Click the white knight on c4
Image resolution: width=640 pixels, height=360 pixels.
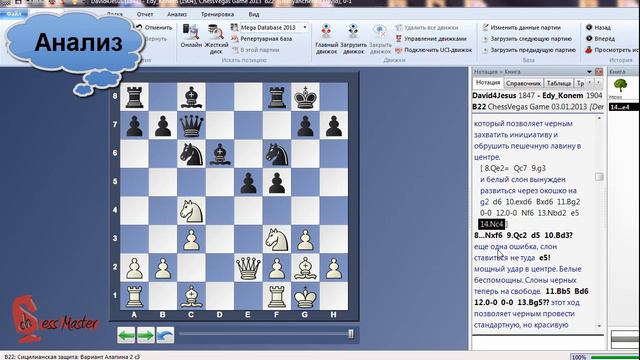[x=191, y=210]
